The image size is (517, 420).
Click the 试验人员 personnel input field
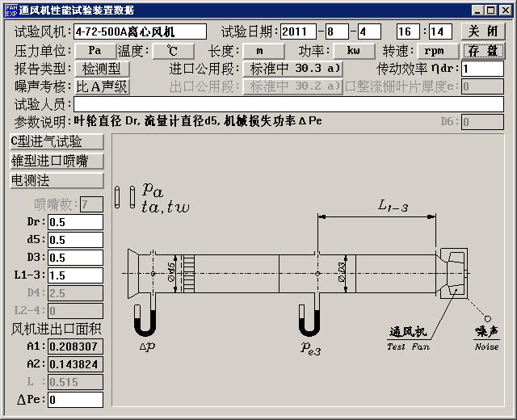(x=288, y=104)
